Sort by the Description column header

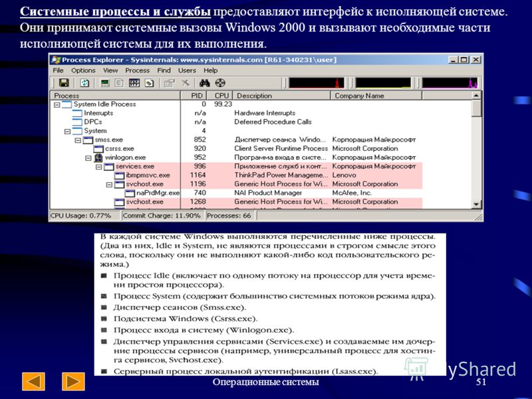282,96
